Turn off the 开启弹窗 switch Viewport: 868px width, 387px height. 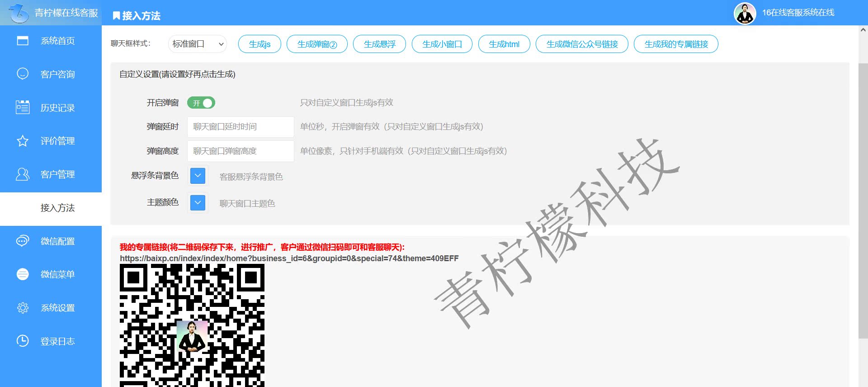(201, 103)
